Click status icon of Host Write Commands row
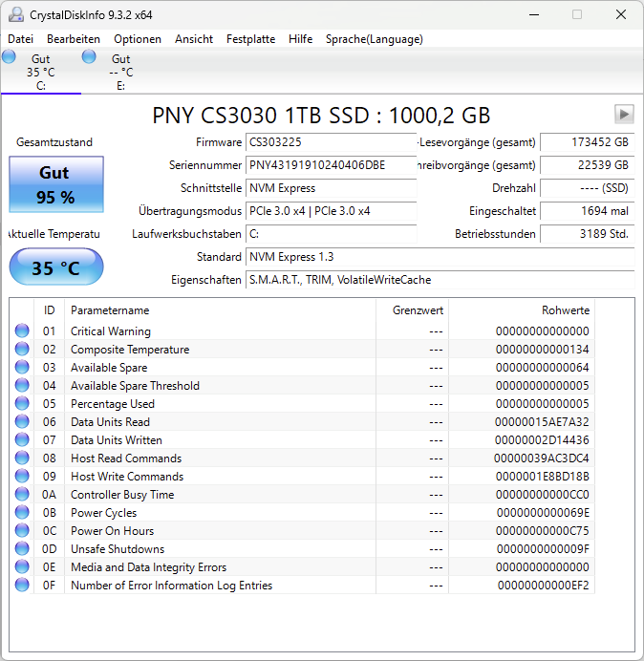Image resolution: width=644 pixels, height=661 pixels. pos(22,476)
